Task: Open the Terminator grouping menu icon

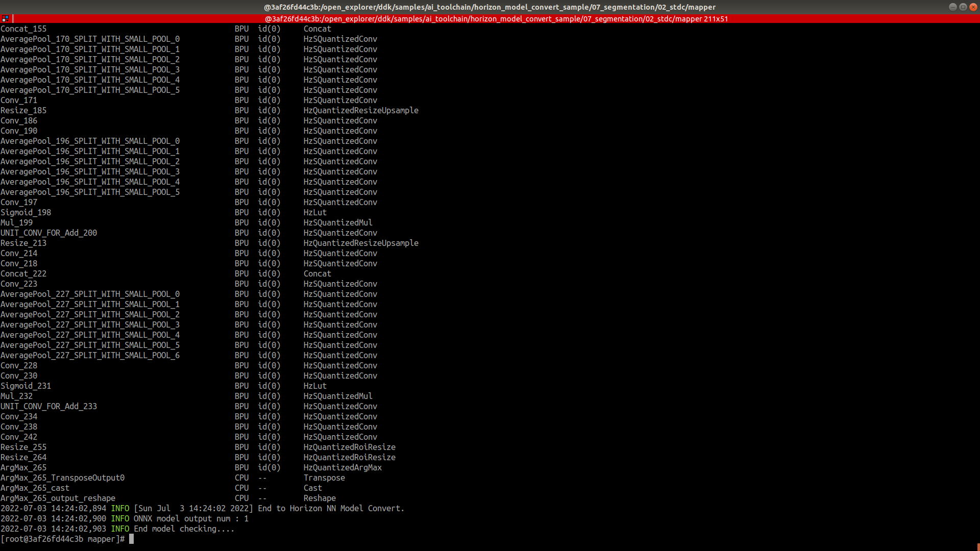Action: point(5,18)
